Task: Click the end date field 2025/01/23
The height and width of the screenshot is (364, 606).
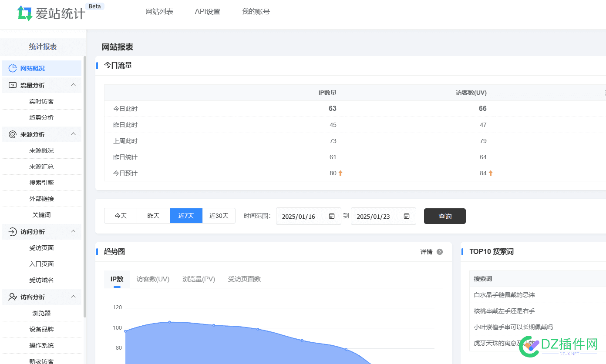Action: coord(384,216)
